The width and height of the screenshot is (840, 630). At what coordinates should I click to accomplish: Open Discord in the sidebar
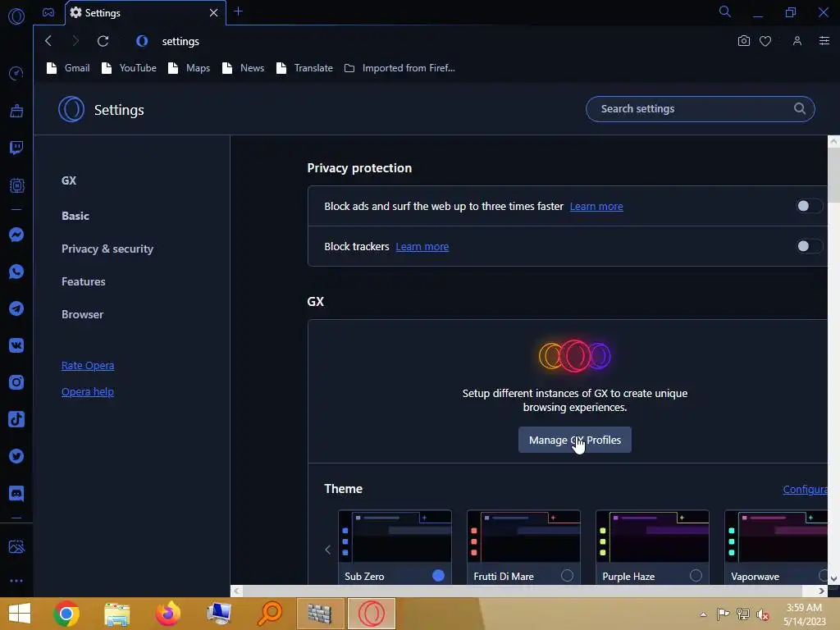coord(16,493)
